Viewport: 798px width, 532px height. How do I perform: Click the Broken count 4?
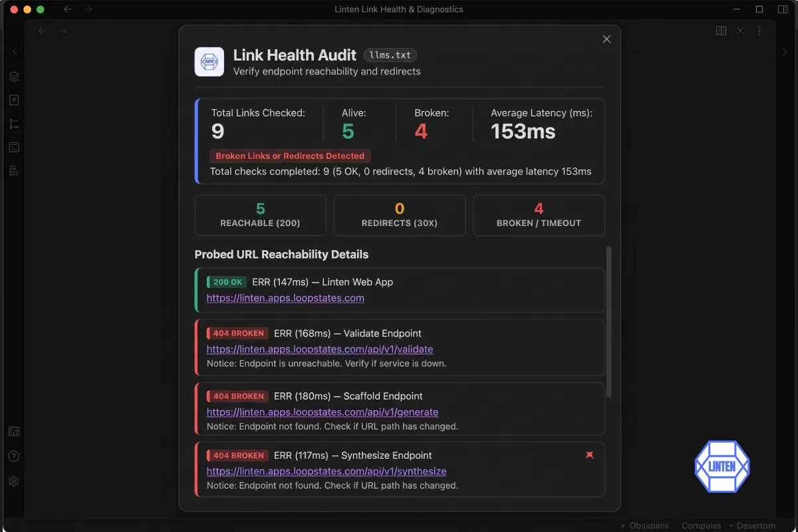click(421, 132)
